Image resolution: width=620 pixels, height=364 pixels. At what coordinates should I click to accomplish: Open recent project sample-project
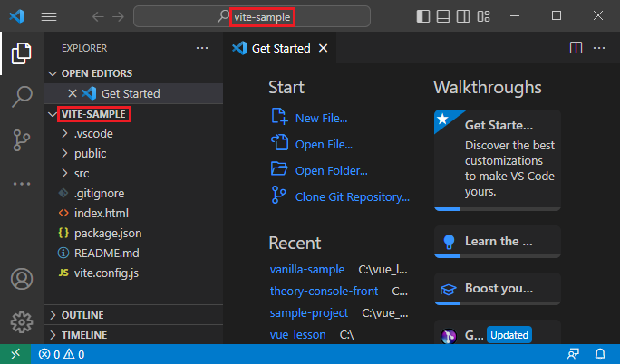coord(309,312)
